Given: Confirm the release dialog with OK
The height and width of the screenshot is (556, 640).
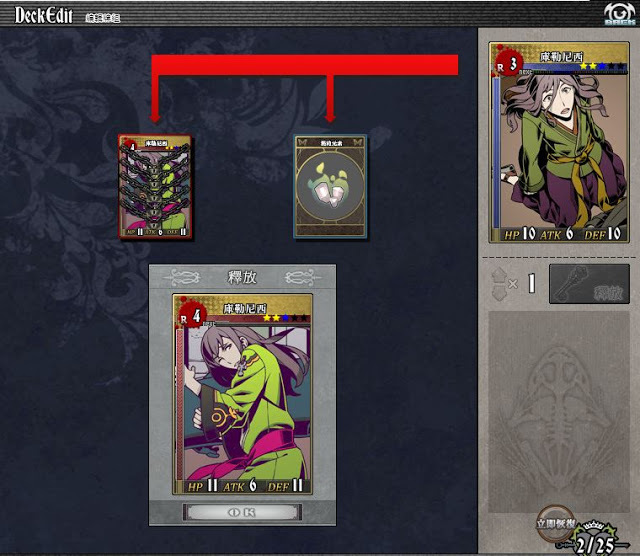Looking at the screenshot, I should 242,512.
